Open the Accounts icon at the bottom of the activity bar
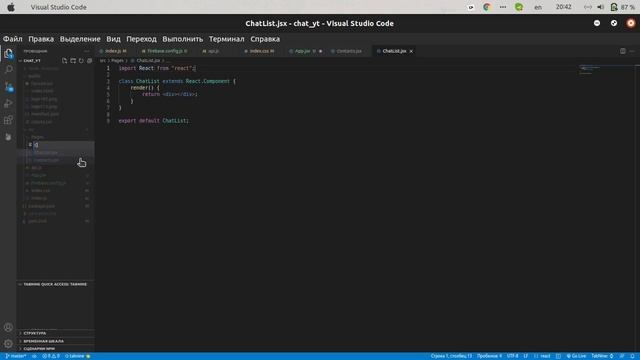Image resolution: width=640 pixels, height=360 pixels. coord(8,327)
